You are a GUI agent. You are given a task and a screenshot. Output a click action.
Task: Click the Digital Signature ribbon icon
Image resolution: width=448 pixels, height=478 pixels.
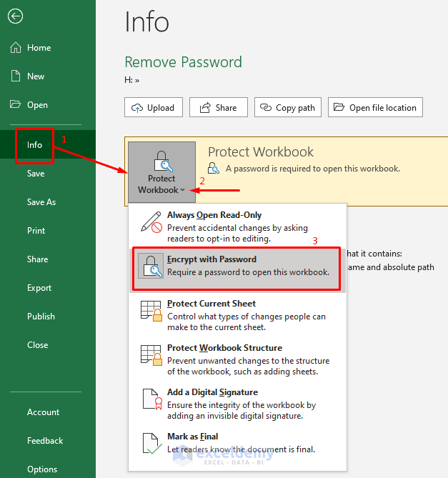(152, 399)
